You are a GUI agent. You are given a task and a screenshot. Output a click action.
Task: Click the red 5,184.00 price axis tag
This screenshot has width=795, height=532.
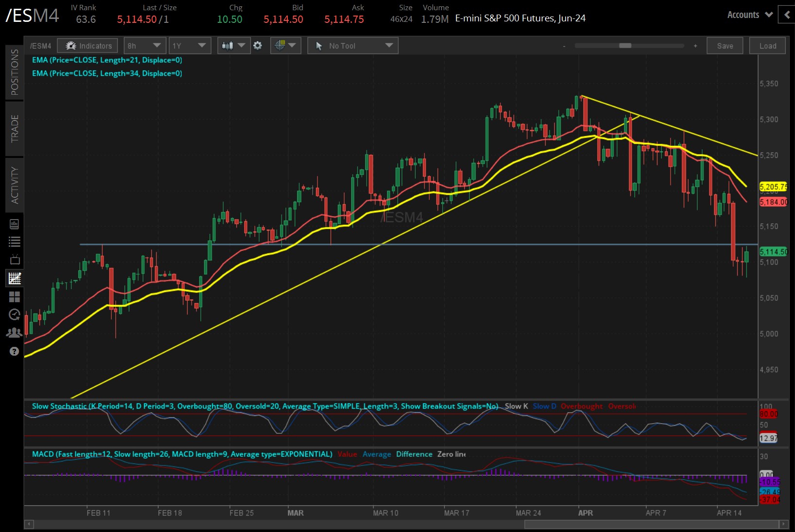pos(773,202)
